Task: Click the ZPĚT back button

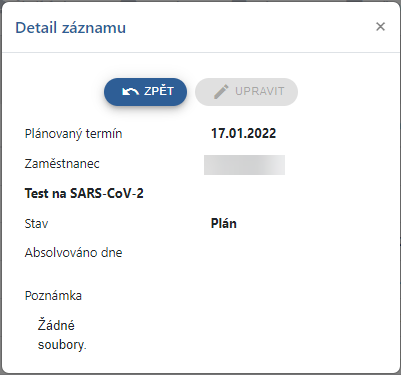Action: pyautogui.click(x=145, y=92)
